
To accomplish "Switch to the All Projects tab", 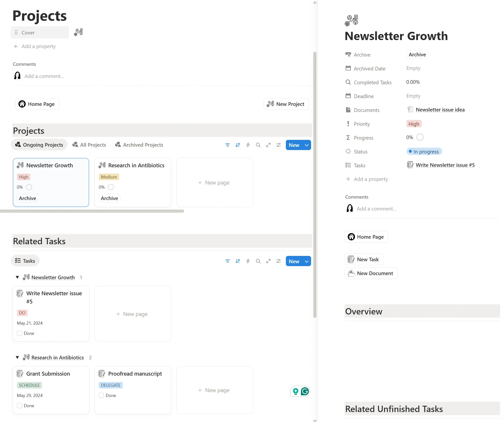I will [89, 145].
